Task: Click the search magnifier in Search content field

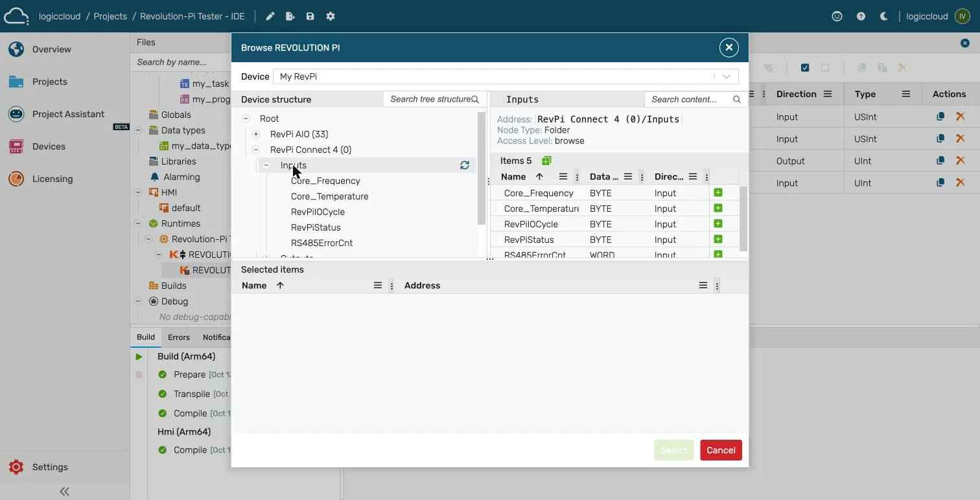Action: click(737, 99)
